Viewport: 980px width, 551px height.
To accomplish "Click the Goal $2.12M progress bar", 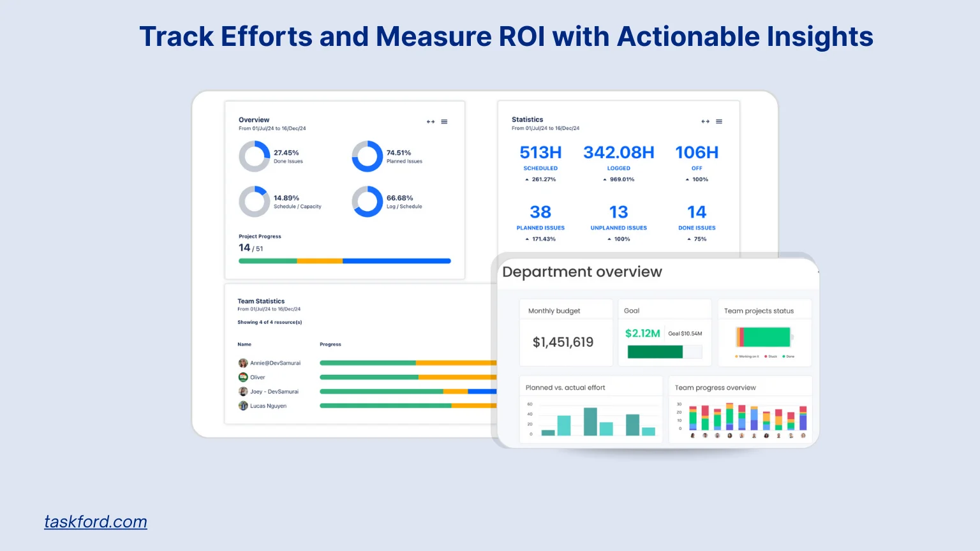I will click(664, 351).
